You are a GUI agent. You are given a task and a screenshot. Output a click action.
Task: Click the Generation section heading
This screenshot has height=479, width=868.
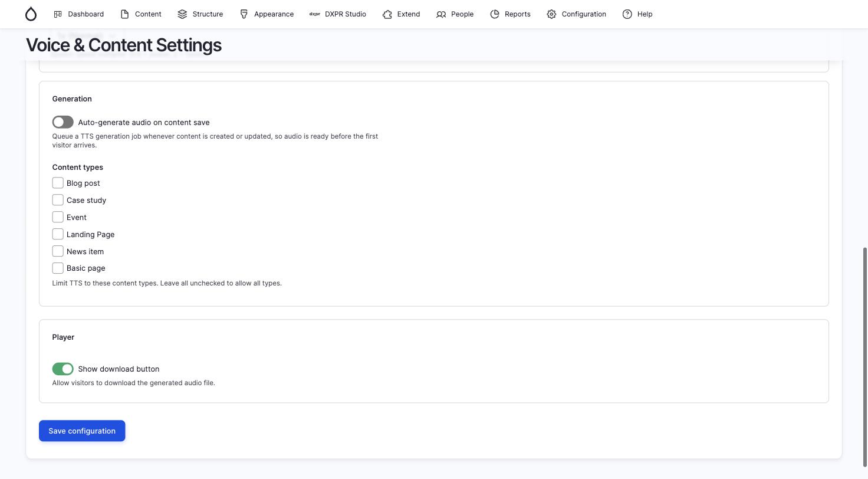[72, 99]
